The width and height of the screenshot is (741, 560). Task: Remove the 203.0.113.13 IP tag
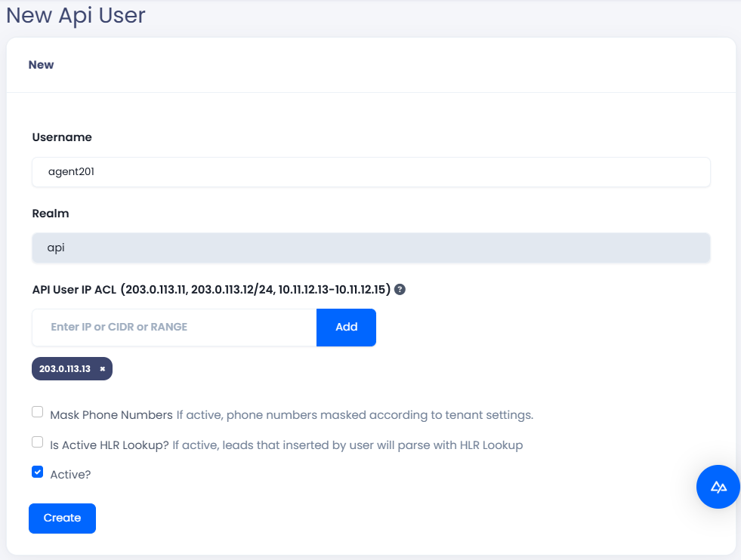point(102,369)
